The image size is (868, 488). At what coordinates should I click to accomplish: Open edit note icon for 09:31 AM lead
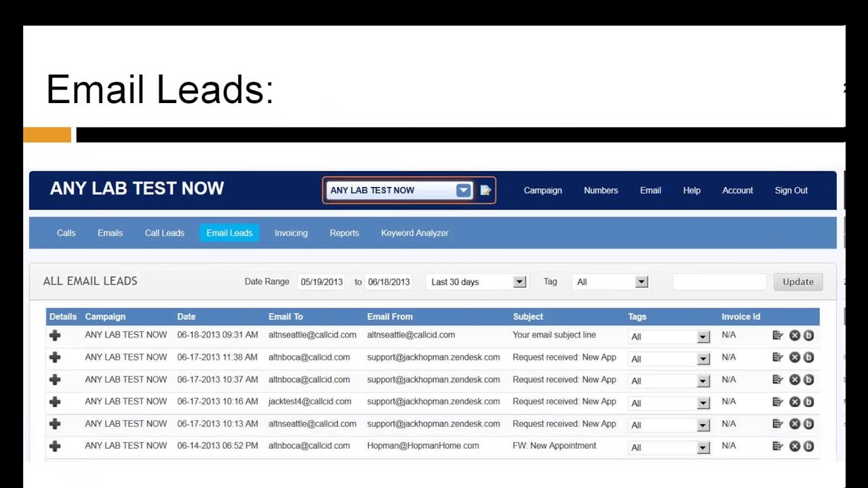[778, 335]
